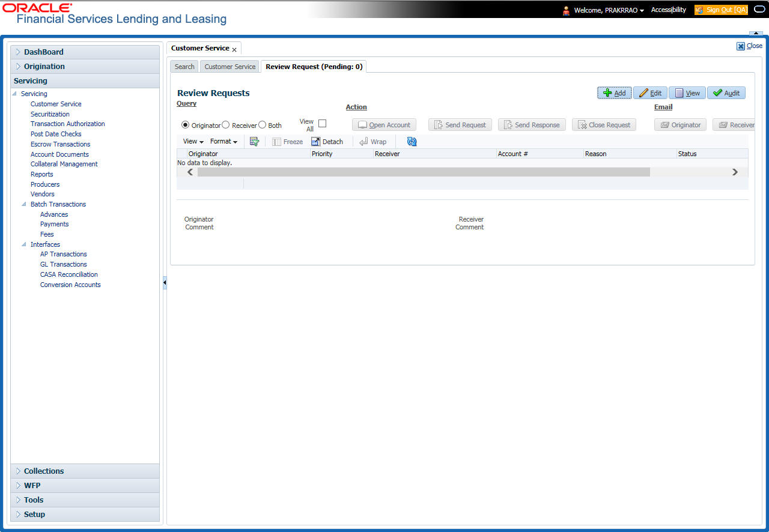Click the oval icon beside Sign Out
Screen dimensions: 769x532
[759, 10]
